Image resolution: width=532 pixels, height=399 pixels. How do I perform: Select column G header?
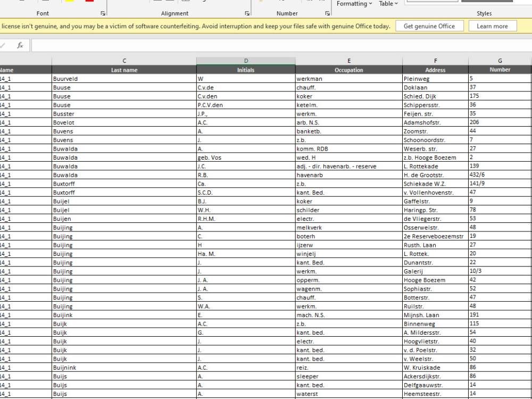point(500,61)
